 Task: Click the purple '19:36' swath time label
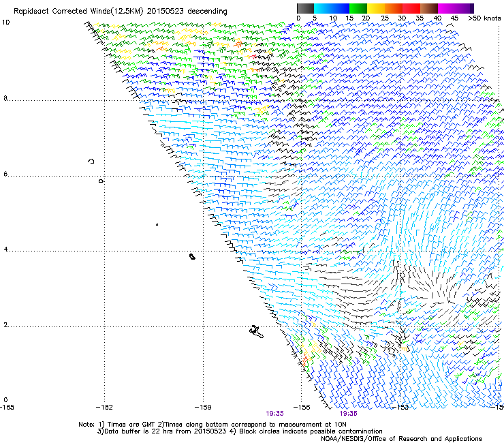click(349, 414)
